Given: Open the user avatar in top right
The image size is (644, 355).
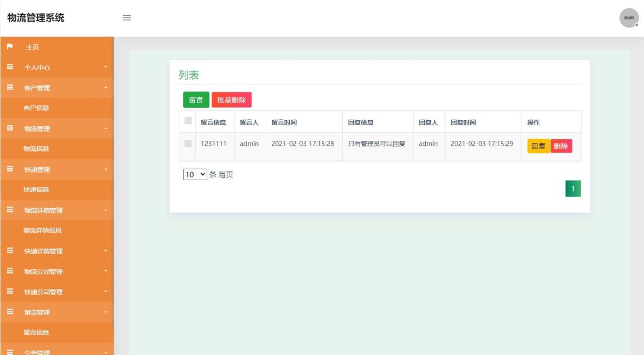Looking at the screenshot, I should pyautogui.click(x=629, y=18).
